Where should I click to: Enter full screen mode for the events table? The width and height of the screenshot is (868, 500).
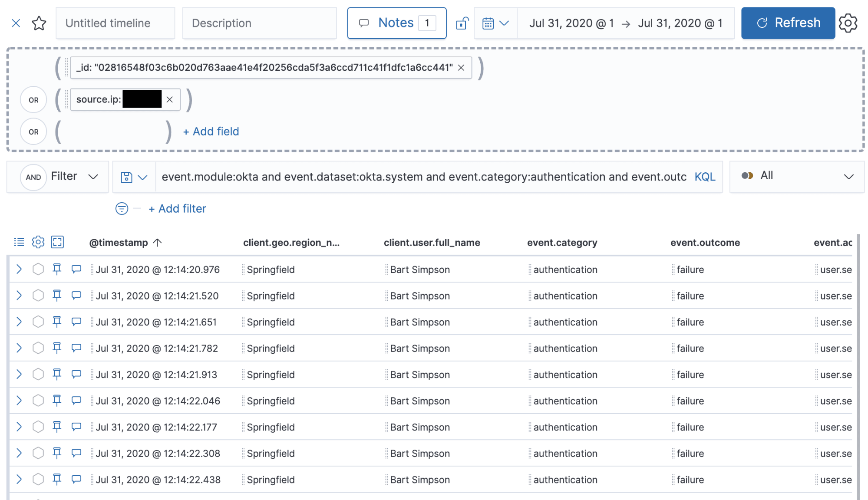(57, 242)
